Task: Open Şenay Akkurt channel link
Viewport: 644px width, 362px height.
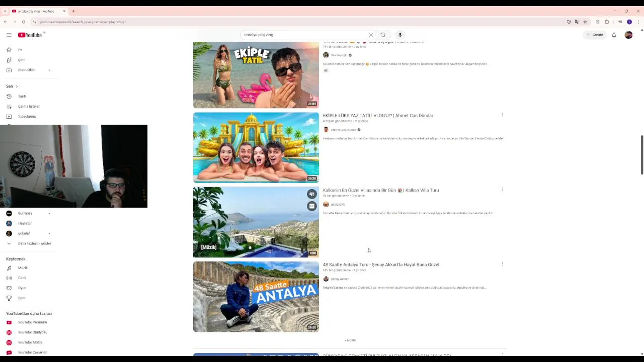Action: pyautogui.click(x=340, y=279)
